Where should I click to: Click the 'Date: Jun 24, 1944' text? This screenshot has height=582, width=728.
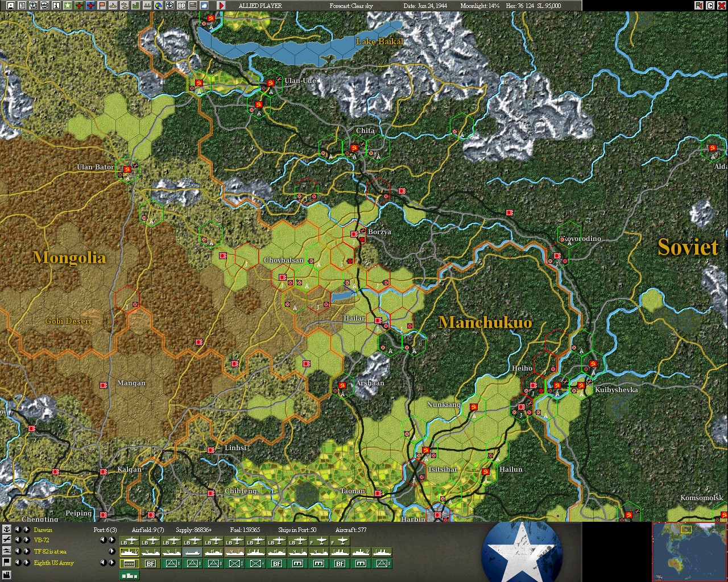[425, 6]
